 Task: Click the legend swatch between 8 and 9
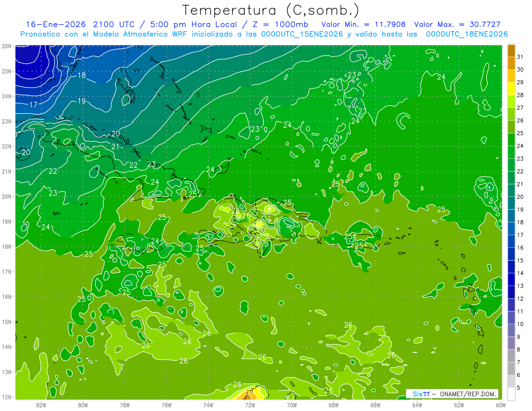511,343
